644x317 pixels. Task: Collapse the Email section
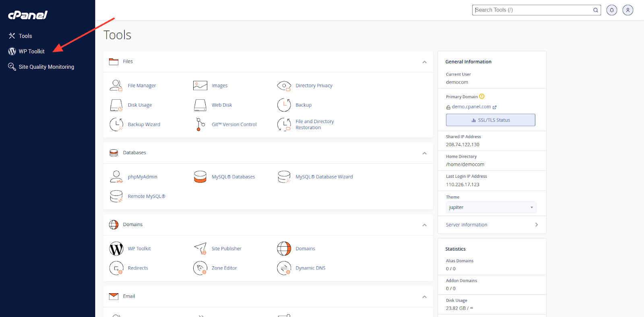[424, 297]
